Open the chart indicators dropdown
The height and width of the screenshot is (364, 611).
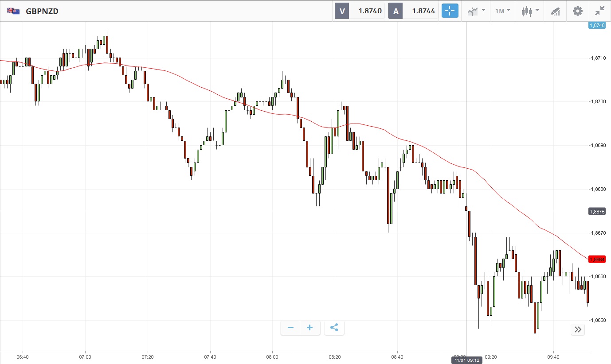coord(476,11)
